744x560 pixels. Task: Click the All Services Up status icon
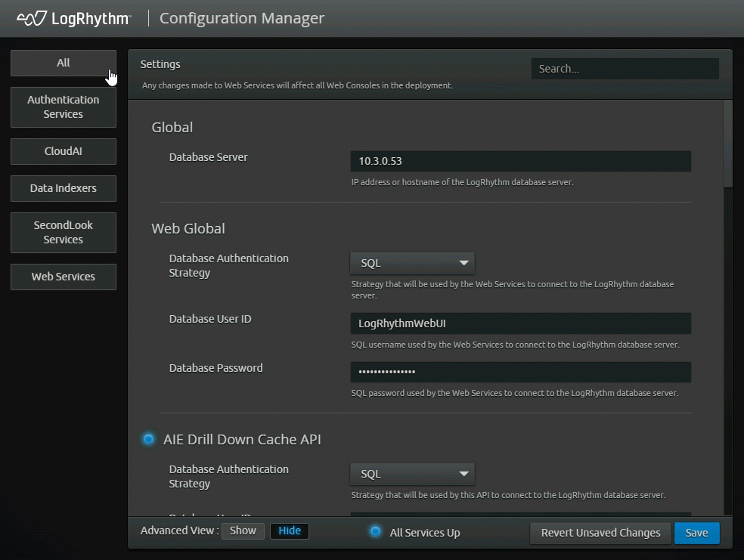tap(375, 532)
